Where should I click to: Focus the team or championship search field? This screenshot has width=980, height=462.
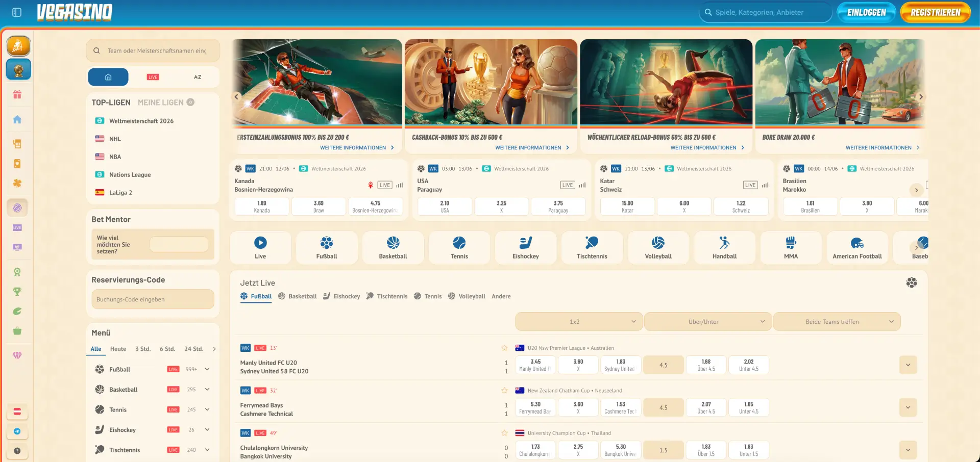[153, 50]
